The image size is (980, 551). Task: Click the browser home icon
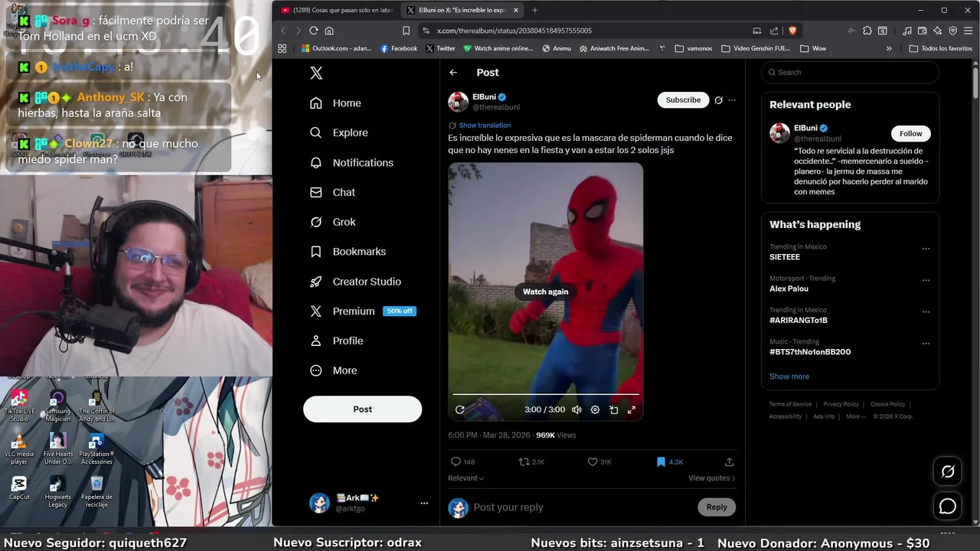(329, 31)
